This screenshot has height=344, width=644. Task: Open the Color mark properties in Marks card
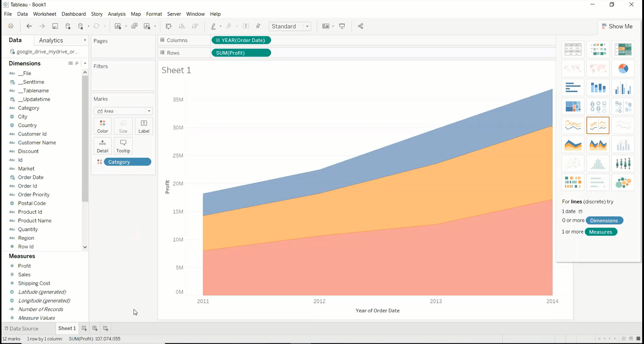pos(102,126)
